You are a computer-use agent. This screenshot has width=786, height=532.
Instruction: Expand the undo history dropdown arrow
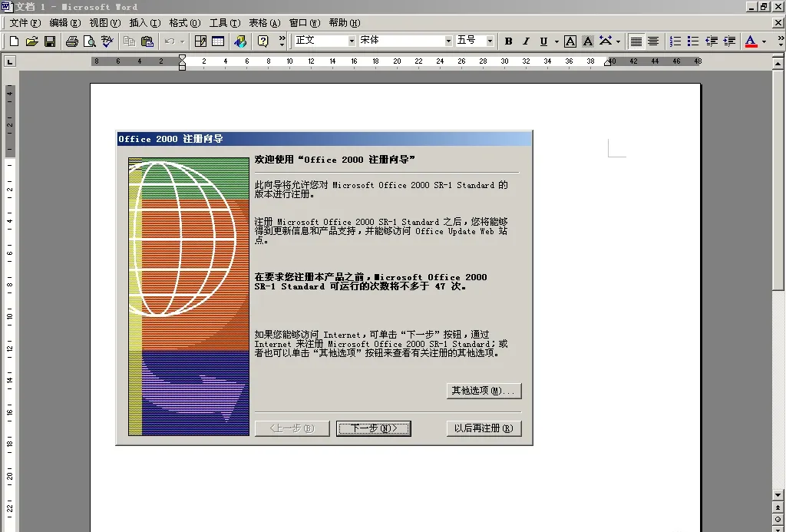pyautogui.click(x=182, y=41)
